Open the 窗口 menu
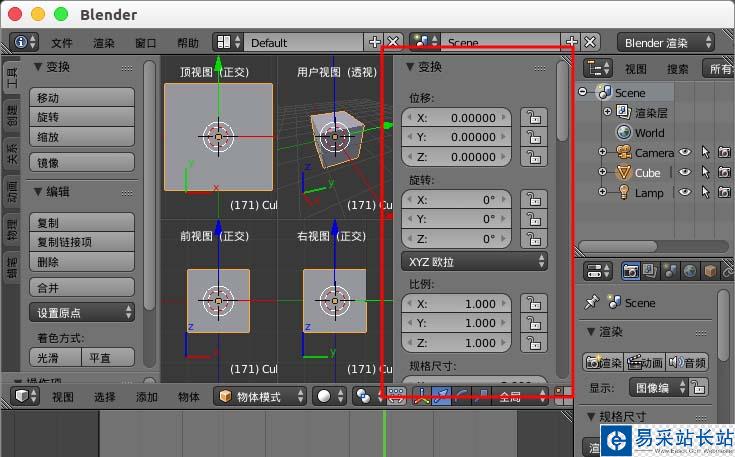This screenshot has width=735, height=457. tap(146, 43)
